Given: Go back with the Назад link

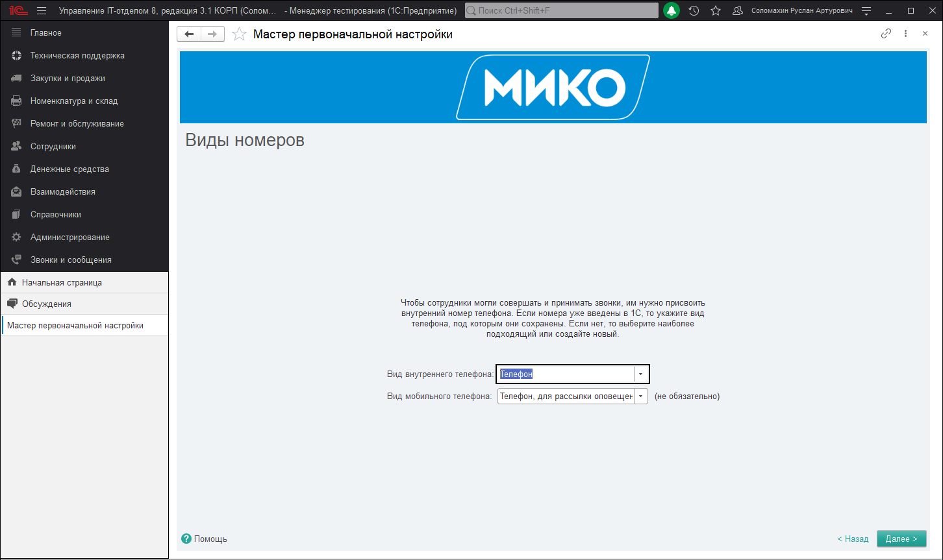Looking at the screenshot, I should tap(853, 539).
